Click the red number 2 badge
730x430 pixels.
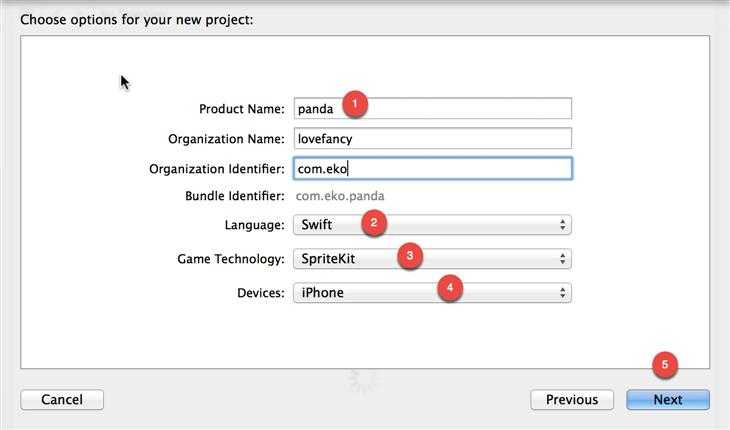(x=373, y=222)
